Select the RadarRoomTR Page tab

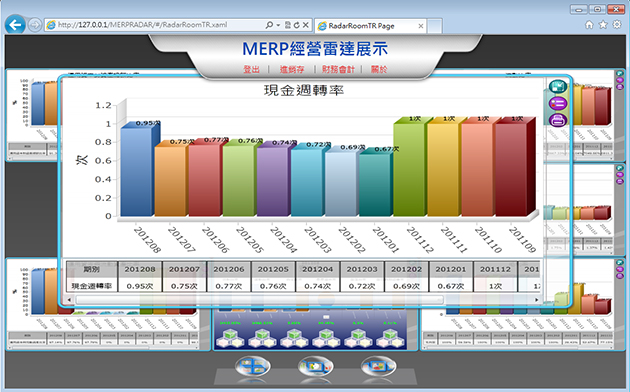pyautogui.click(x=370, y=26)
